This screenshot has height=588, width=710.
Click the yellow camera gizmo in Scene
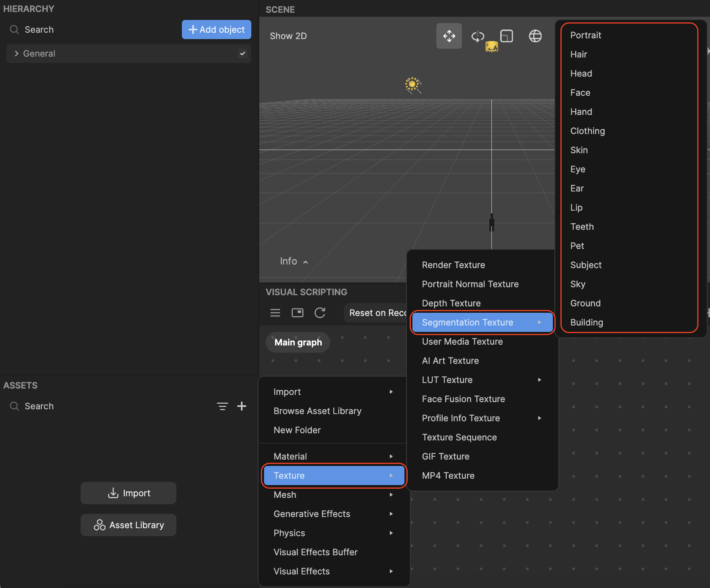coord(492,47)
